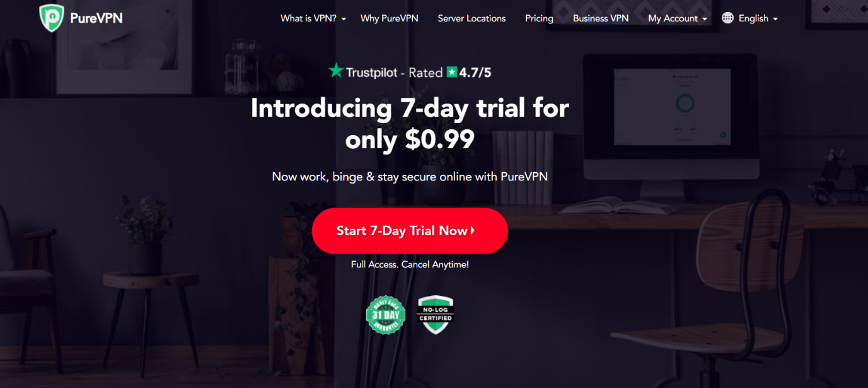868x388 pixels.
Task: Go to Server Locations page
Action: (472, 18)
